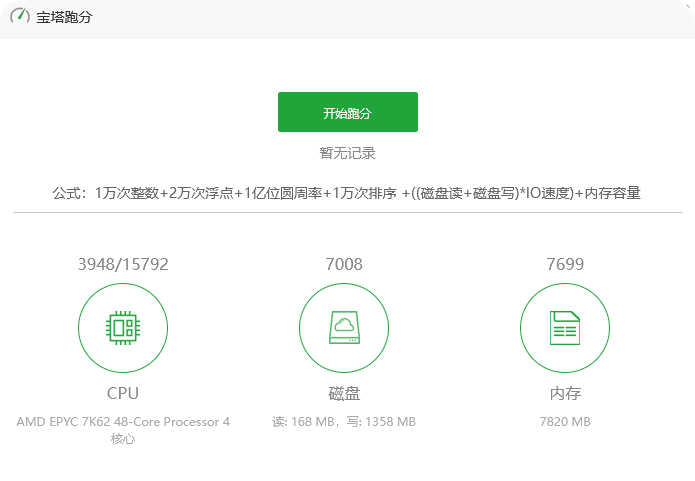Click the benchmark formula text line
This screenshot has height=481, width=695.
point(347,193)
